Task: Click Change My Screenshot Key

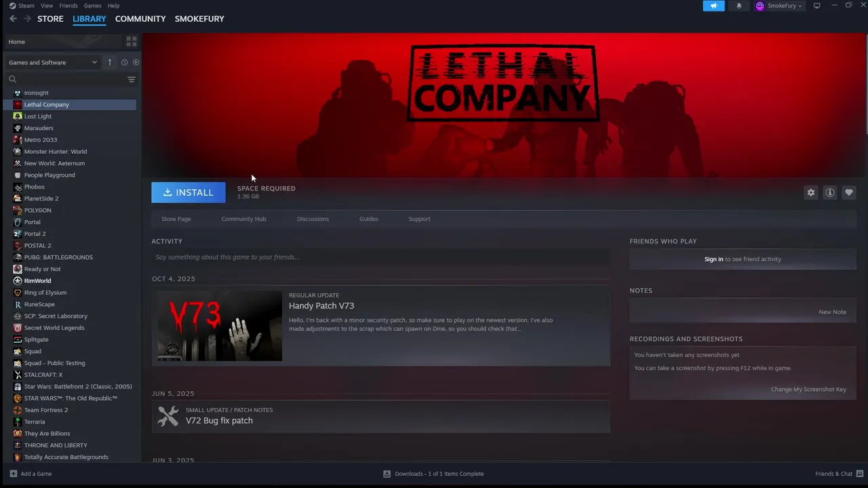Action: point(808,389)
